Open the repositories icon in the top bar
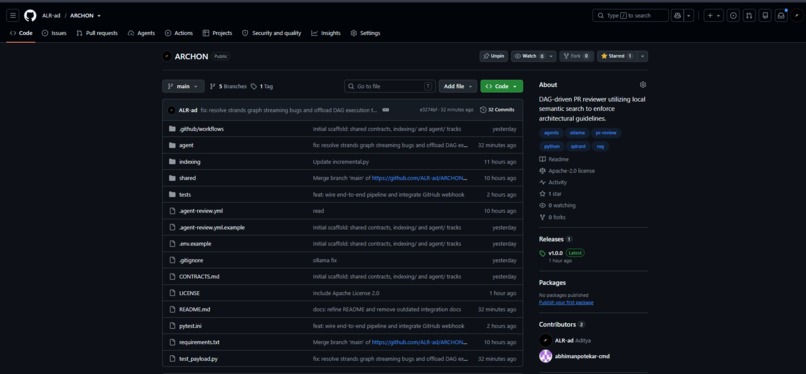This screenshot has height=374, width=806. (x=765, y=15)
